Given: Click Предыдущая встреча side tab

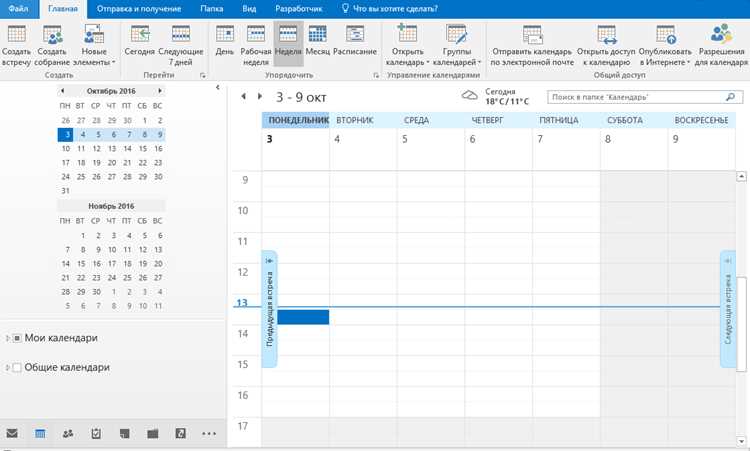Looking at the screenshot, I should (x=269, y=309).
